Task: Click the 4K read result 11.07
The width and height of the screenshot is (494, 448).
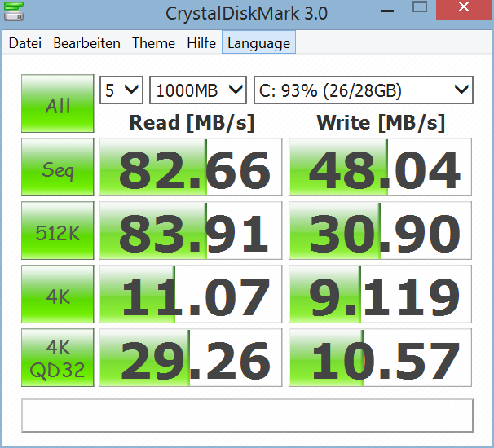Action: [x=191, y=294]
